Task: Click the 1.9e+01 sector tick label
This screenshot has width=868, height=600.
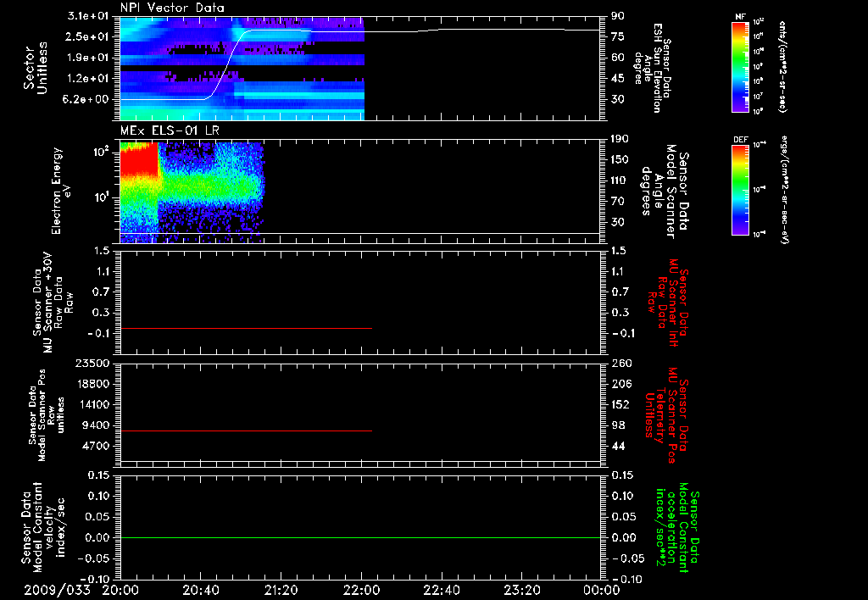Action: [x=87, y=58]
